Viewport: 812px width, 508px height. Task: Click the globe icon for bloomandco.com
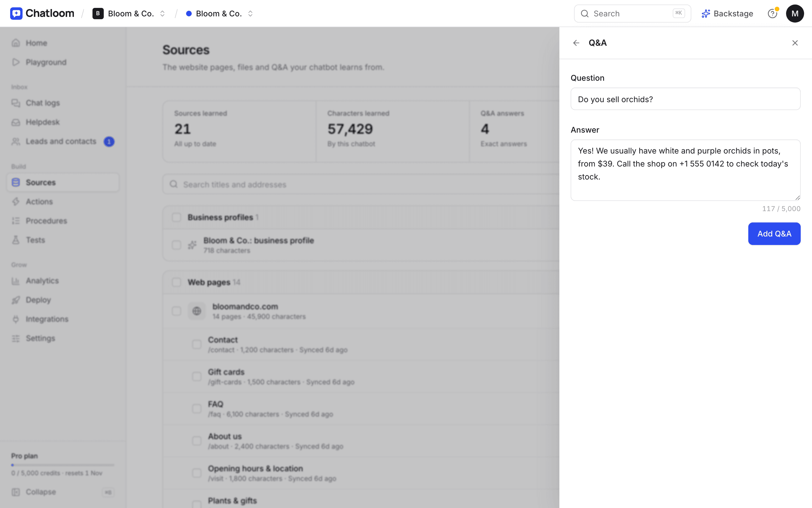click(197, 311)
